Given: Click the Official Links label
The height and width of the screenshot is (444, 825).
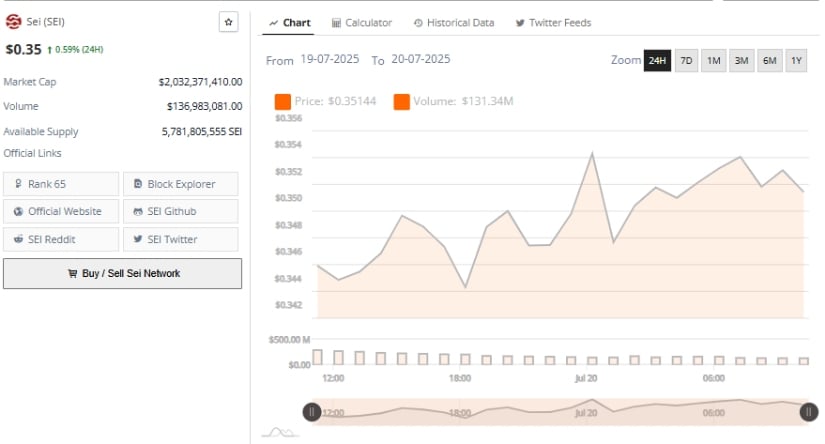Looking at the screenshot, I should point(33,153).
